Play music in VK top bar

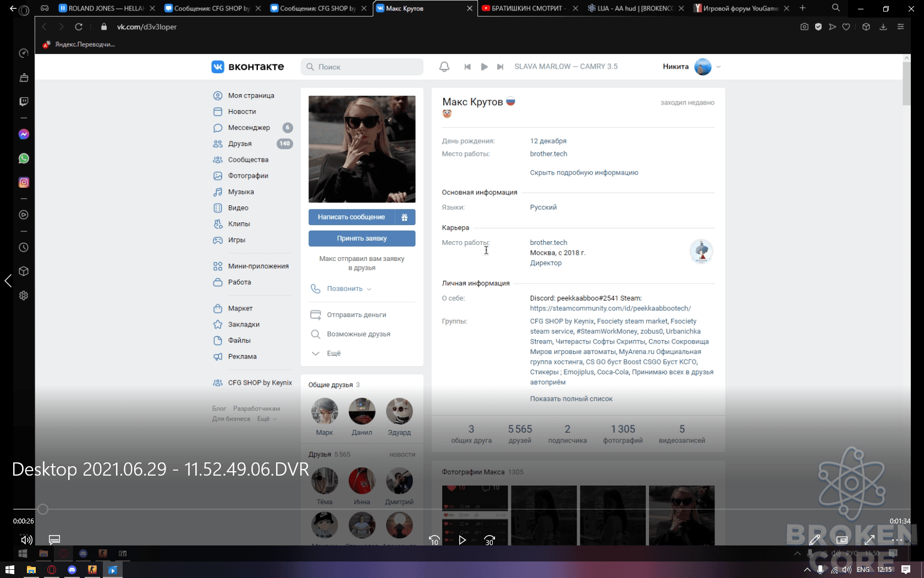(x=484, y=67)
